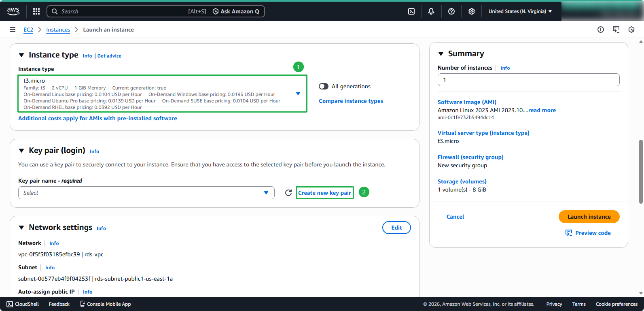Open Info link next to Subnet label
The image size is (644, 311).
pos(50,268)
